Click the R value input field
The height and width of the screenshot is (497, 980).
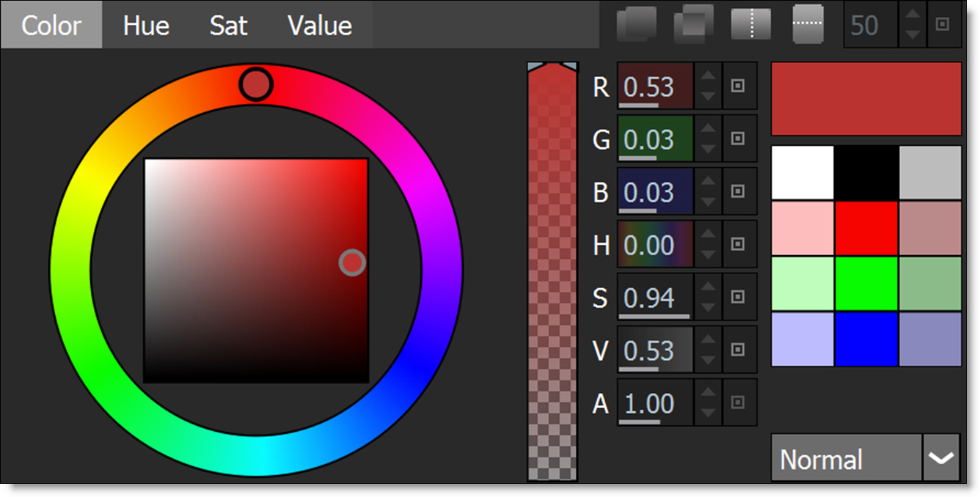tap(655, 86)
